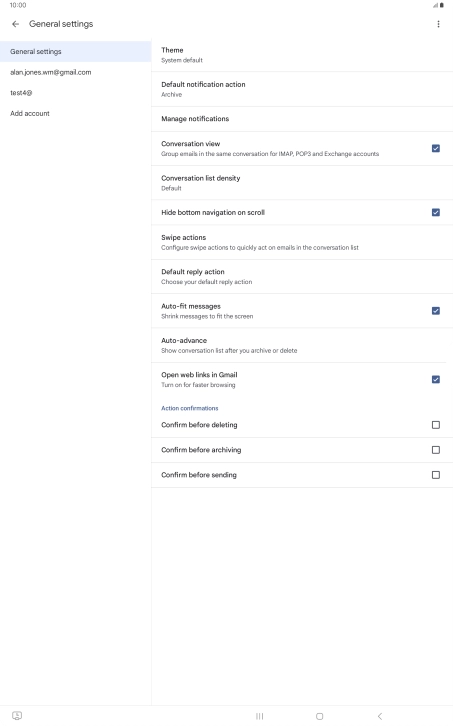453x726 pixels.
Task: Open the three-dot overflow menu
Action: coord(438,24)
